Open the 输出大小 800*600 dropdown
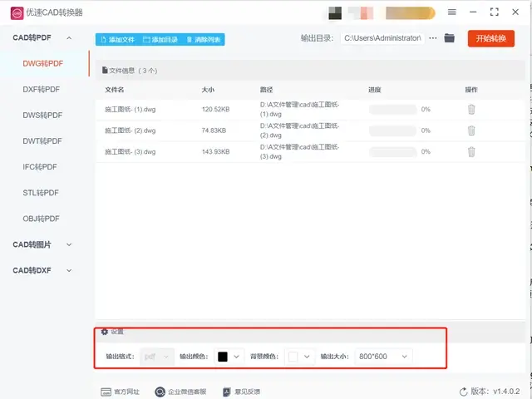The width and height of the screenshot is (532, 399). click(382, 356)
